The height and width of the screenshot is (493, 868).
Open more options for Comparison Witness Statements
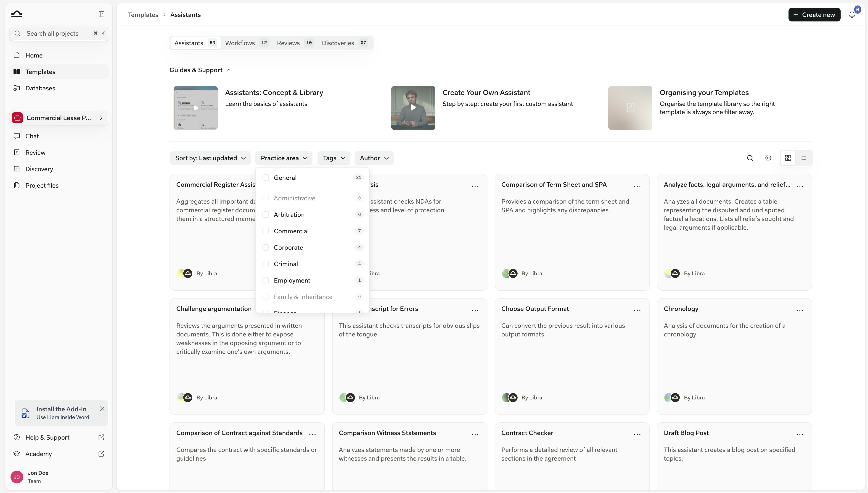click(475, 434)
